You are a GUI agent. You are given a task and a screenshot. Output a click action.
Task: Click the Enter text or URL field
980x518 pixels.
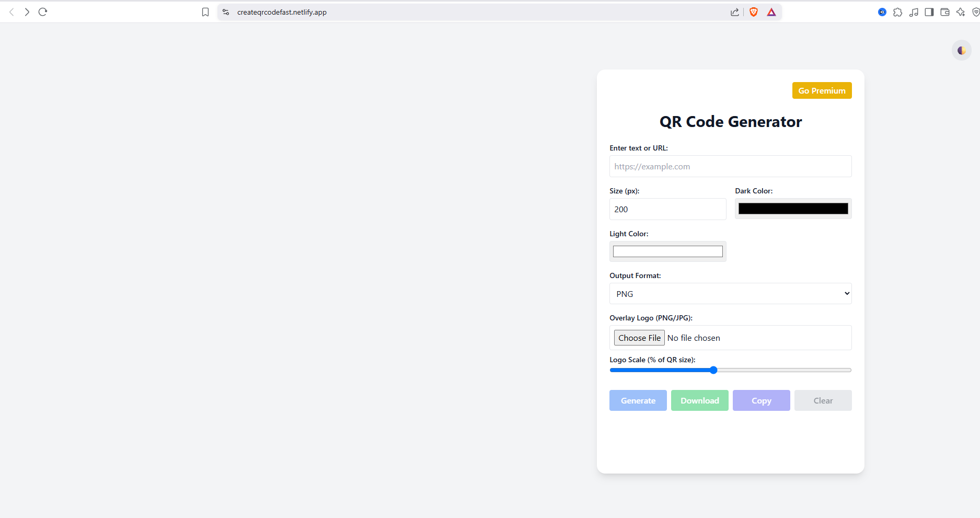730,166
